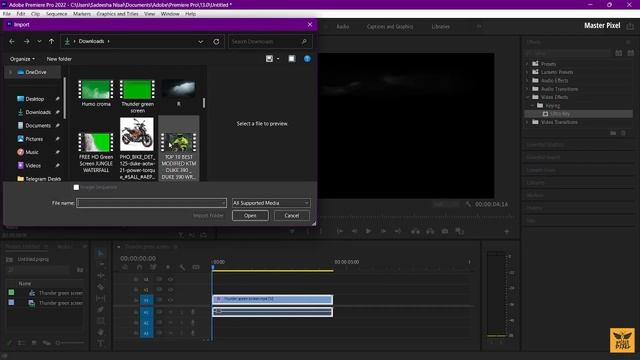
Task: Select the Selection tool in Premiere
Action: (x=100, y=253)
